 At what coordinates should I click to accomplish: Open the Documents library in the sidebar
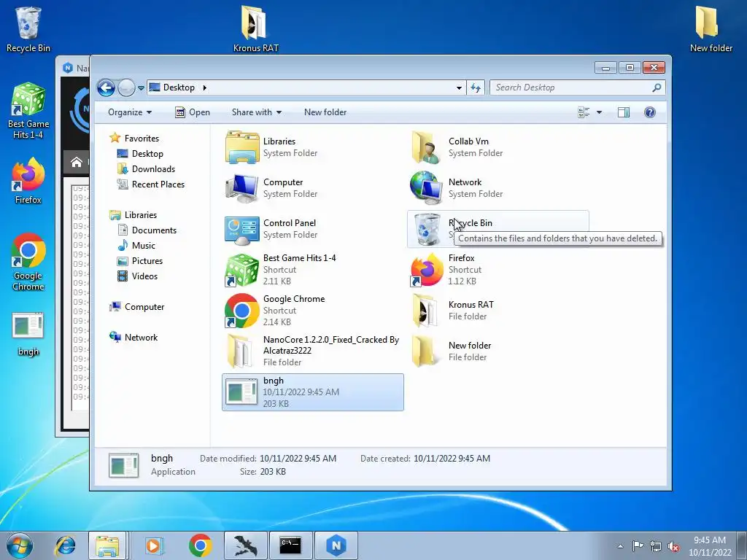pos(154,230)
